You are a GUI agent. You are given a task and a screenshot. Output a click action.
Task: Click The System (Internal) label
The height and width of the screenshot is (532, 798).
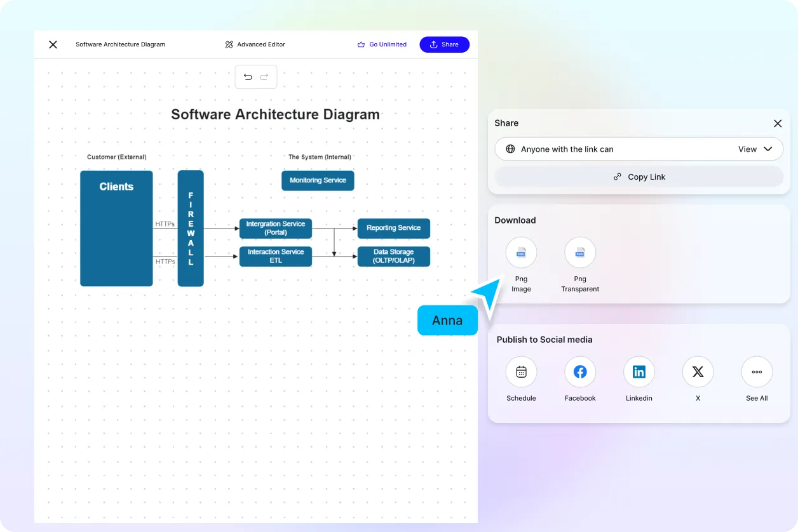320,157
